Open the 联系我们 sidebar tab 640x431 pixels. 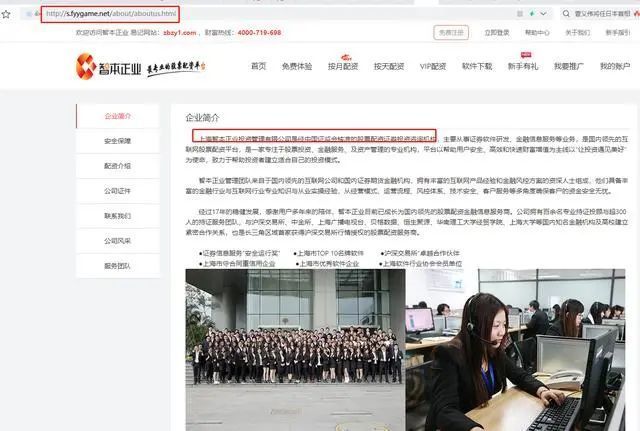(118, 216)
